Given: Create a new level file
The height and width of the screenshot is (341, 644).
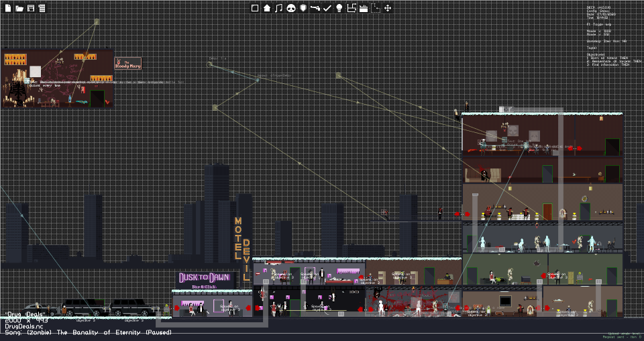Looking at the screenshot, I should [8, 8].
